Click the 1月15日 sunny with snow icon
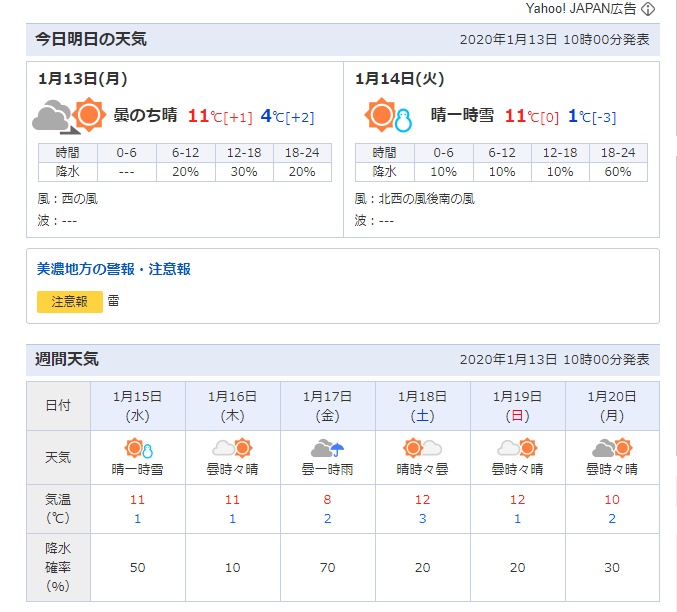Viewport: 677px width, 612px height. pos(138,449)
